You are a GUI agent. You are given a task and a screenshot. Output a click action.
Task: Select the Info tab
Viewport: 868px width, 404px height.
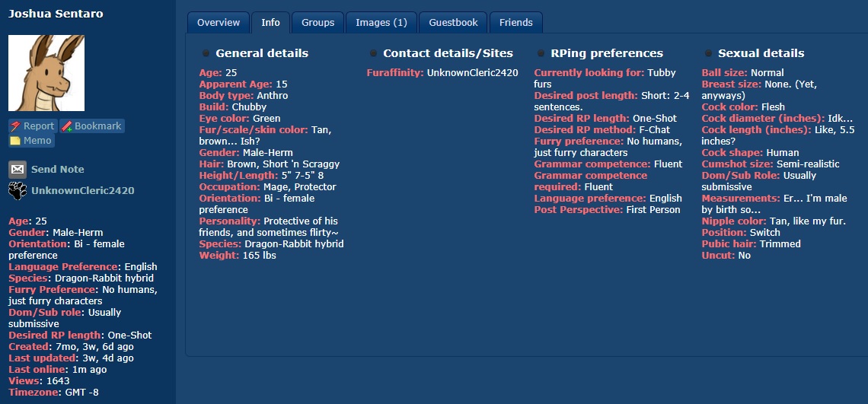[271, 23]
